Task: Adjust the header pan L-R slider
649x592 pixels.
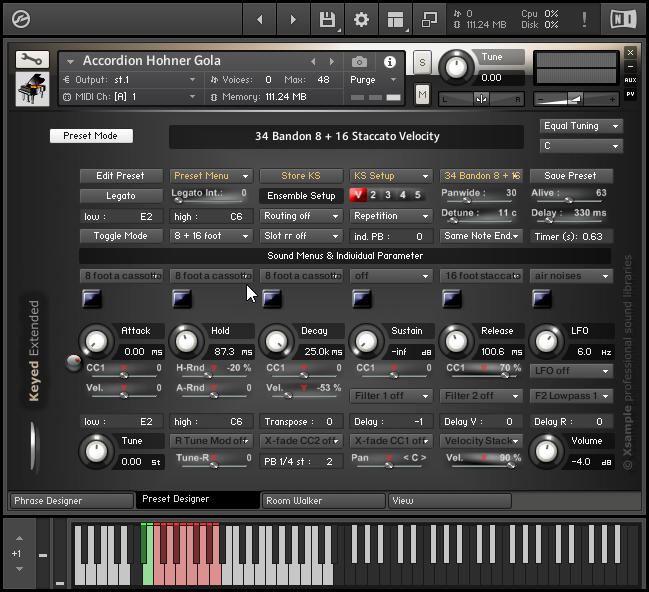Action: pos(481,99)
